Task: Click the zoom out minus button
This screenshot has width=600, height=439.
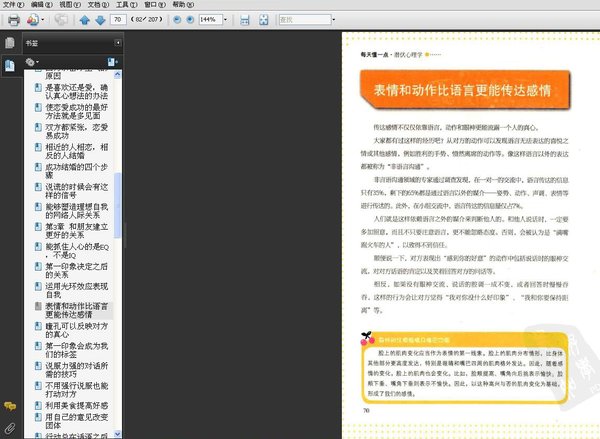Action: tap(177, 20)
